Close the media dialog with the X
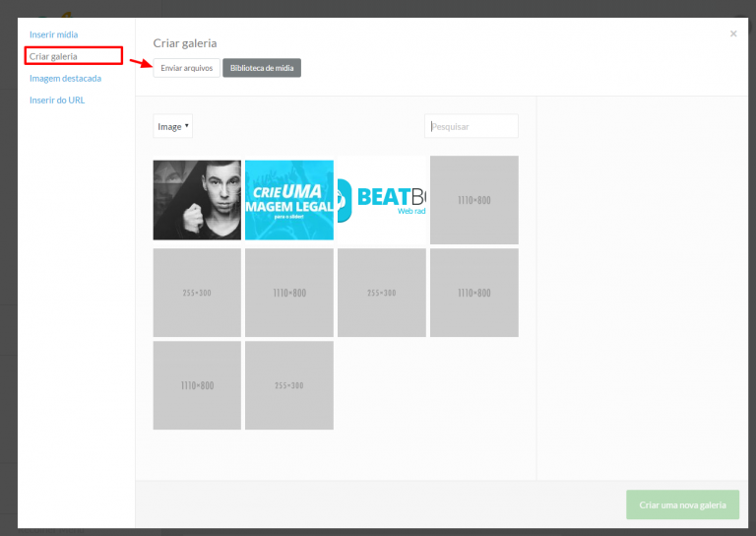Image resolution: width=756 pixels, height=536 pixels. click(x=733, y=33)
